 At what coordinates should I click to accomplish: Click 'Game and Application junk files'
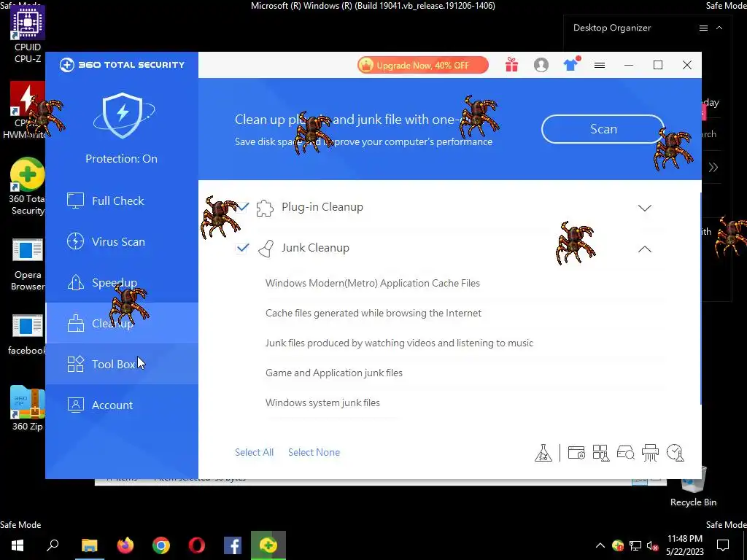[x=334, y=373]
